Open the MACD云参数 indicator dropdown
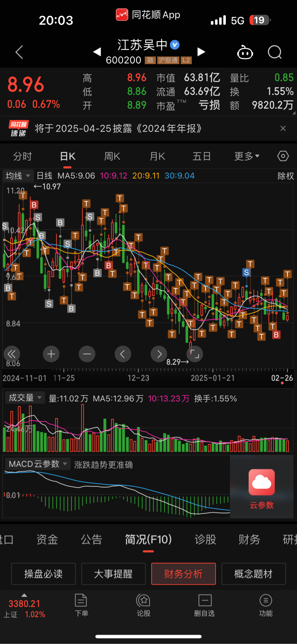Screen dimensions: 297x644 coord(38,464)
